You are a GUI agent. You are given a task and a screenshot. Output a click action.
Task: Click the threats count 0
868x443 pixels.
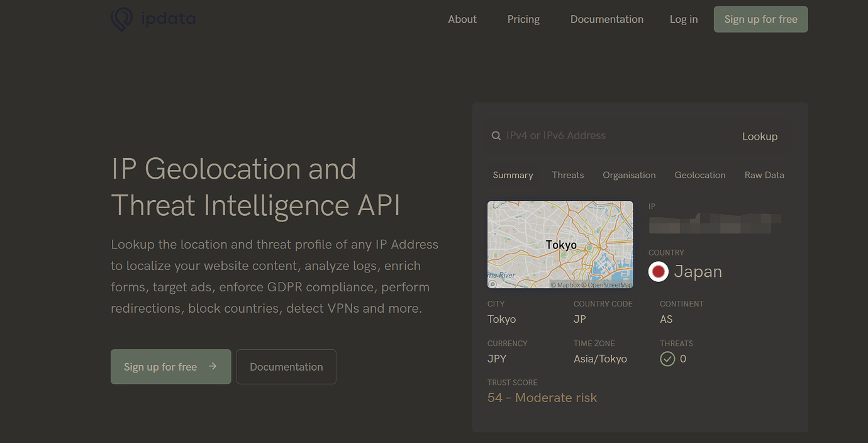(683, 359)
